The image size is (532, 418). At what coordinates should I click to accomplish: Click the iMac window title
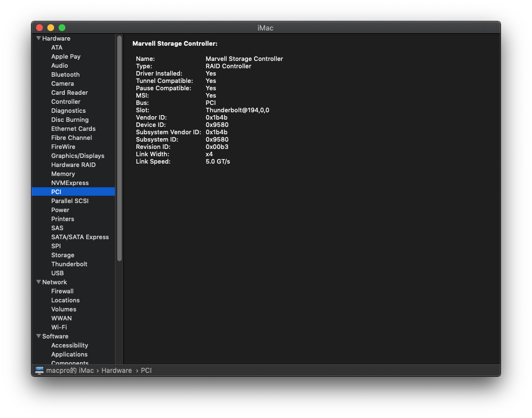point(265,28)
